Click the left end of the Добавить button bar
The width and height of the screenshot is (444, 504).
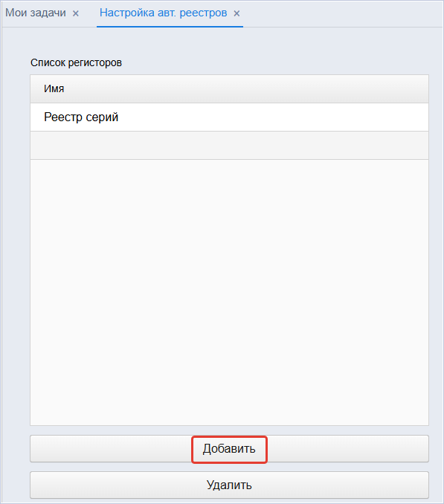coord(64,449)
